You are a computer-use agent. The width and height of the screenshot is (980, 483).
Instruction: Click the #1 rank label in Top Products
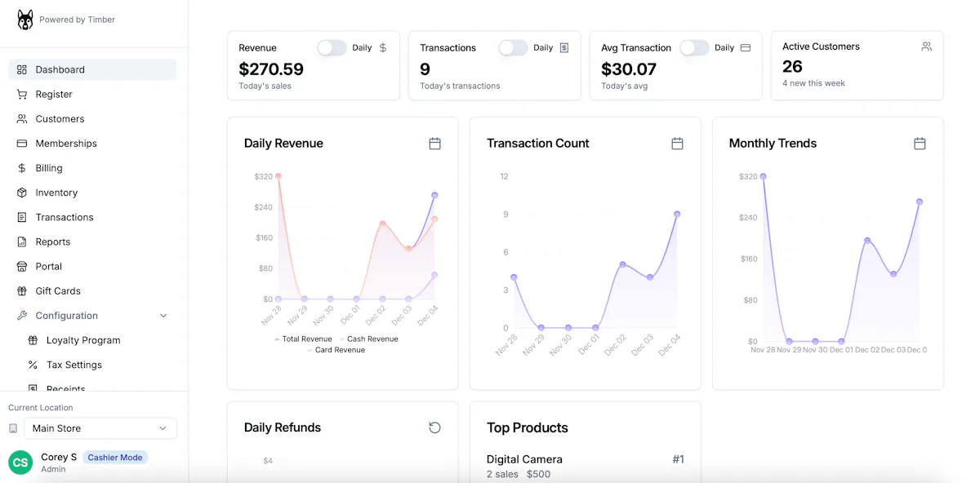[678, 459]
